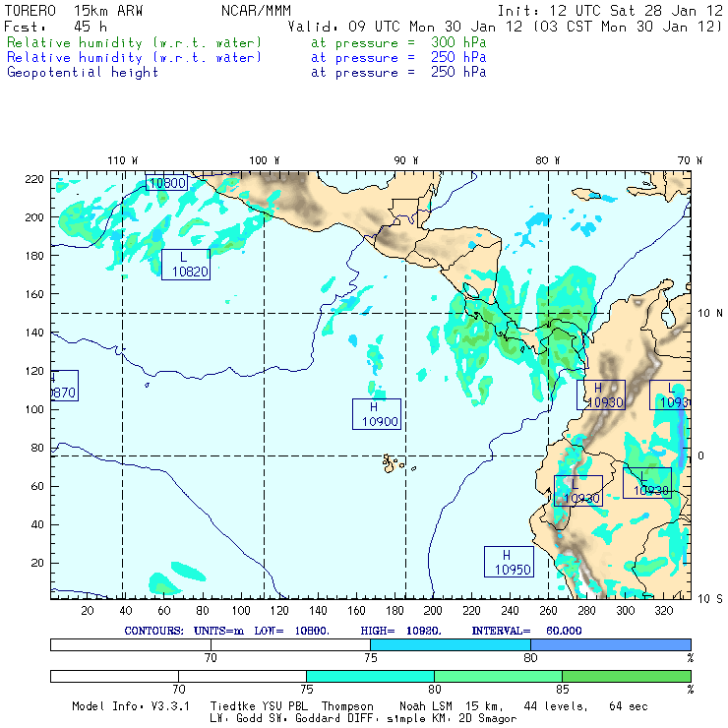Click the '10 N' latitude label
The height and width of the screenshot is (728, 728).
pyautogui.click(x=710, y=314)
